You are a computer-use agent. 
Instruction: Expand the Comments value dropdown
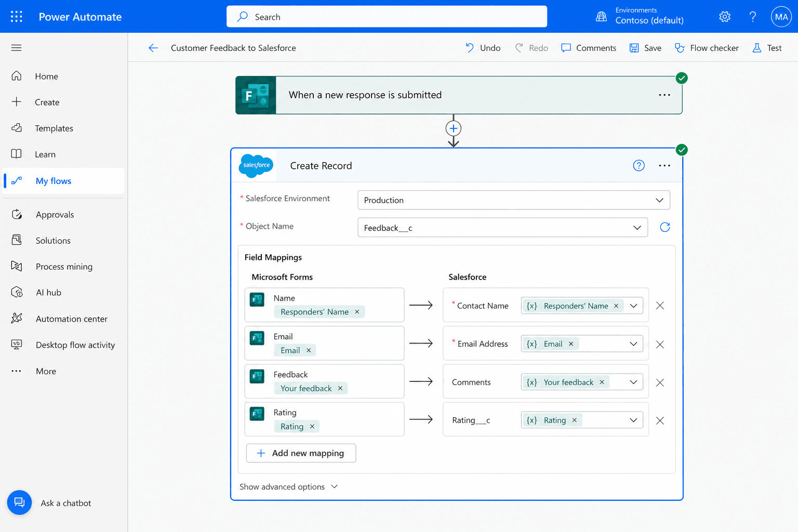[633, 382]
